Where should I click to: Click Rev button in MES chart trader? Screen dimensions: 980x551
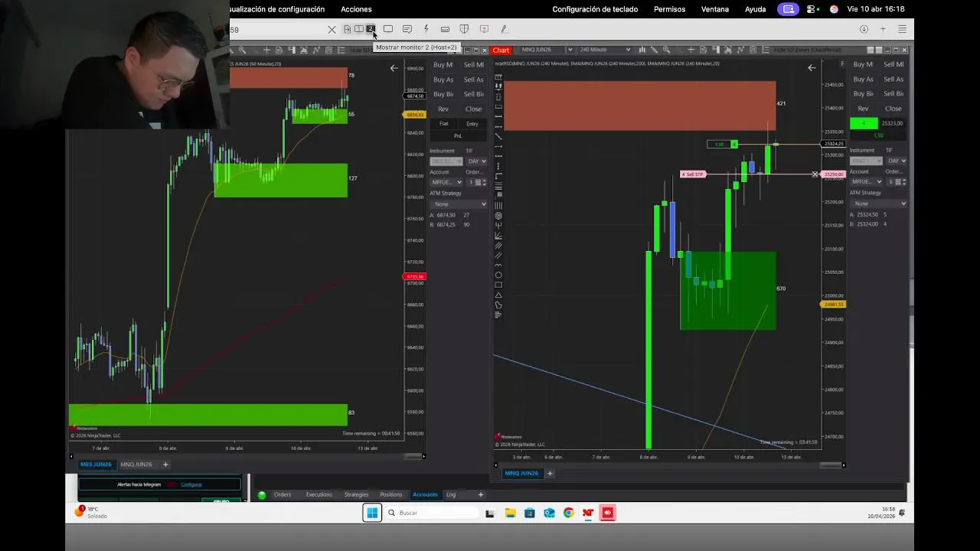[443, 109]
